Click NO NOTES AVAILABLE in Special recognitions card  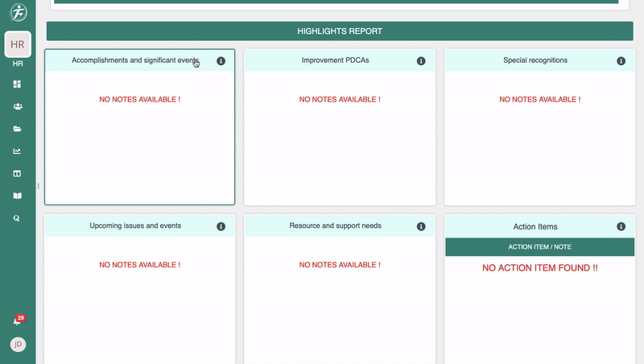click(x=539, y=99)
